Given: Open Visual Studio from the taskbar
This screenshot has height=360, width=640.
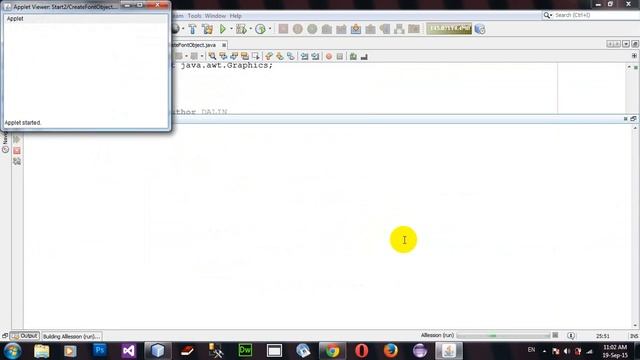Looking at the screenshot, I should click(x=129, y=351).
